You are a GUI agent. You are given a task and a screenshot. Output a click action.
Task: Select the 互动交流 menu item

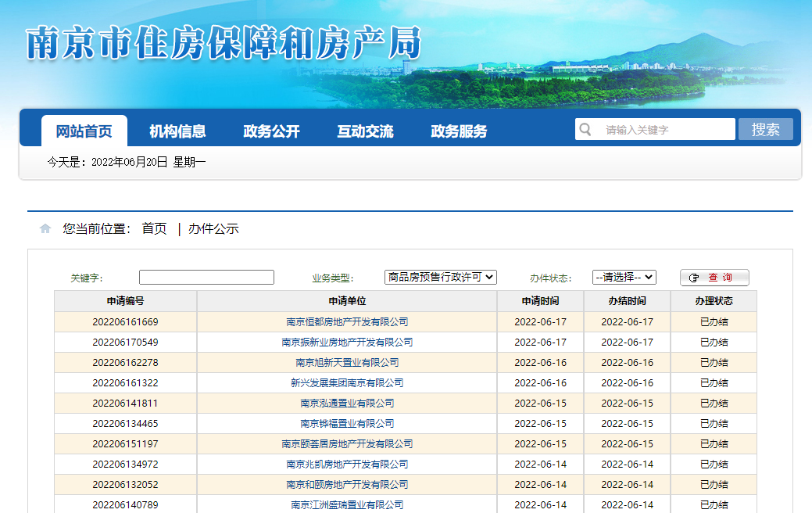click(365, 131)
